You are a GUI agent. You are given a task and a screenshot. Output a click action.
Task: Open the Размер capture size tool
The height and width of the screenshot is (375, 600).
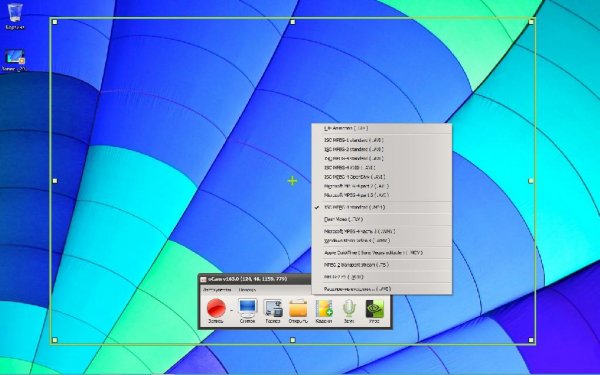pos(273,310)
